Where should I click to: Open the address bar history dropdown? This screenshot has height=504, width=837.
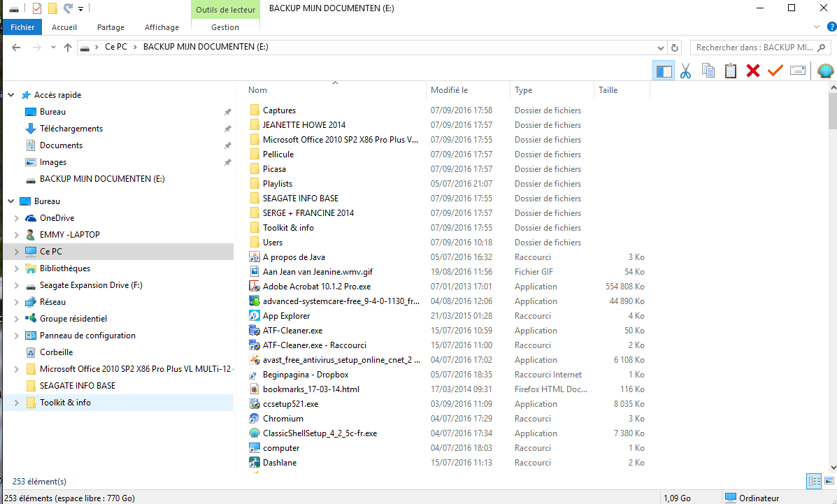click(x=661, y=48)
